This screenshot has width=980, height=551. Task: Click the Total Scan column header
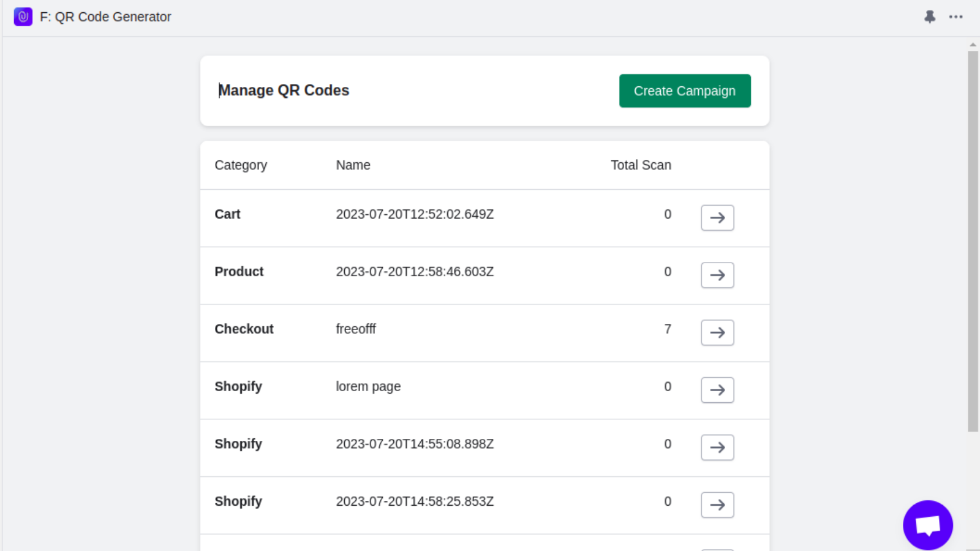tap(641, 165)
